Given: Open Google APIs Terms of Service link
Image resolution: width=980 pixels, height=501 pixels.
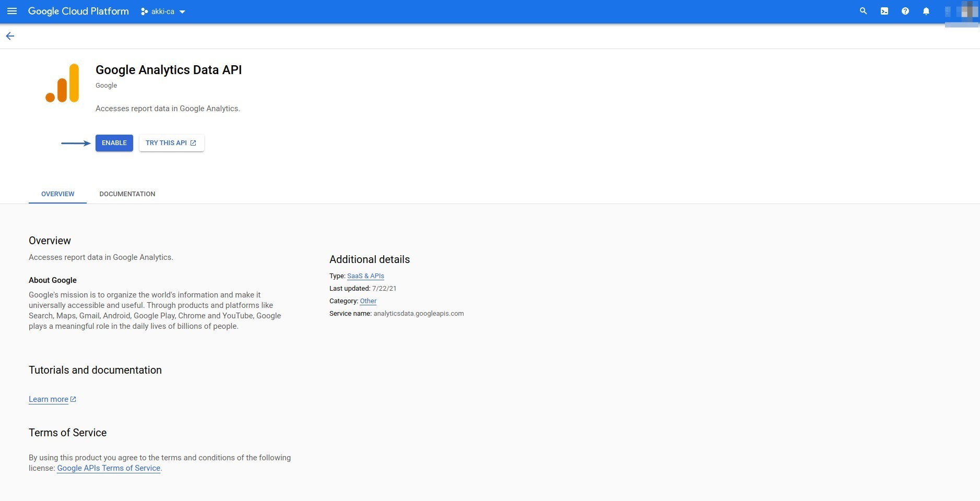Looking at the screenshot, I should tap(109, 468).
